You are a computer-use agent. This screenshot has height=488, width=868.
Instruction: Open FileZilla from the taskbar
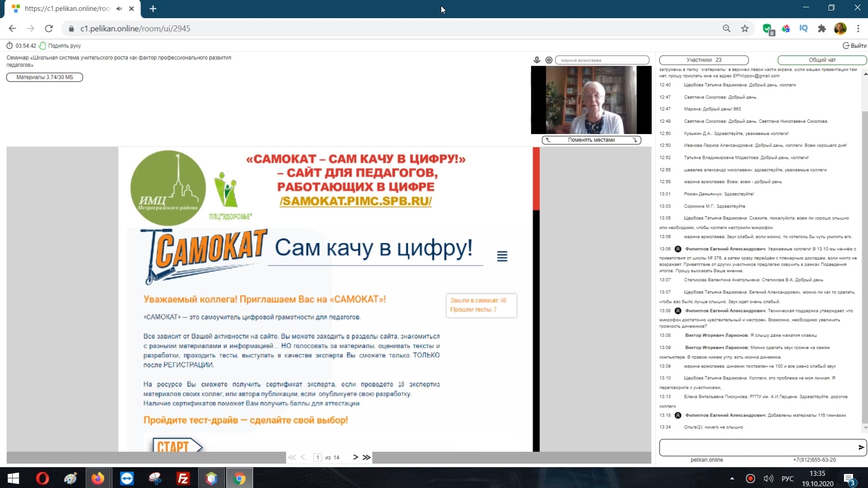pos(183,478)
